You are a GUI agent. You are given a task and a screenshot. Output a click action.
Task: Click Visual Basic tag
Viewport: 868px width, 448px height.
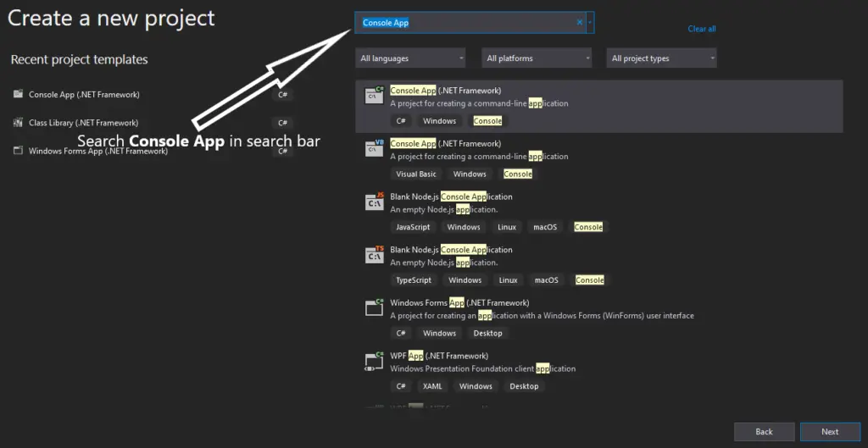[x=416, y=174]
